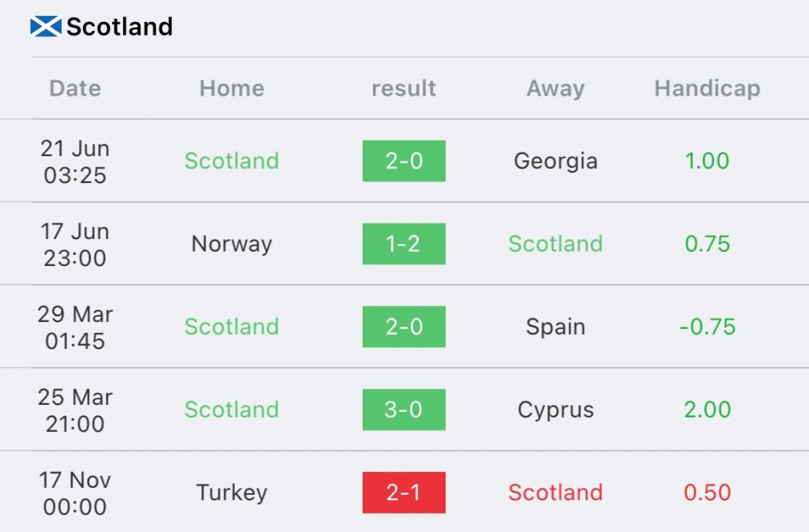This screenshot has height=532, width=809.
Task: Select the Date column header
Action: click(75, 88)
